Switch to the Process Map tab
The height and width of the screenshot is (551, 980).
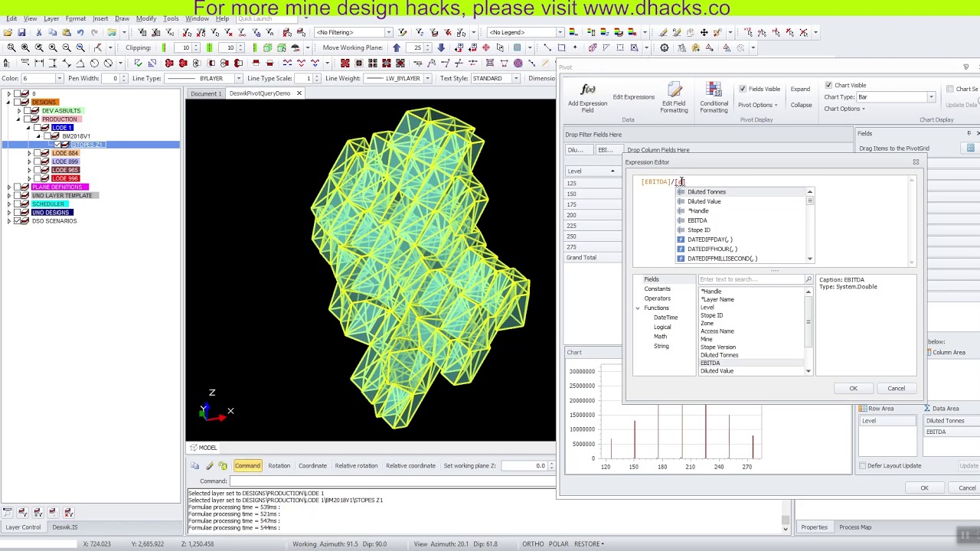pos(855,527)
